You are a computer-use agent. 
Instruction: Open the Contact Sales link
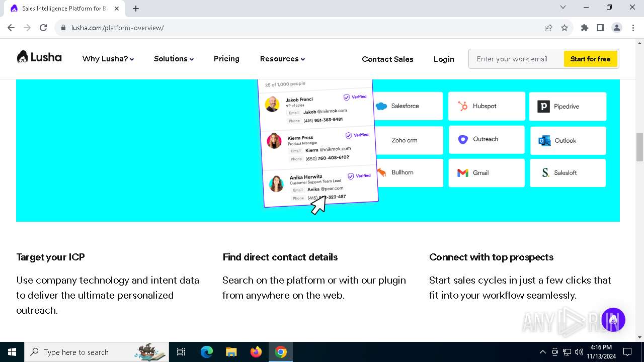coord(387,59)
